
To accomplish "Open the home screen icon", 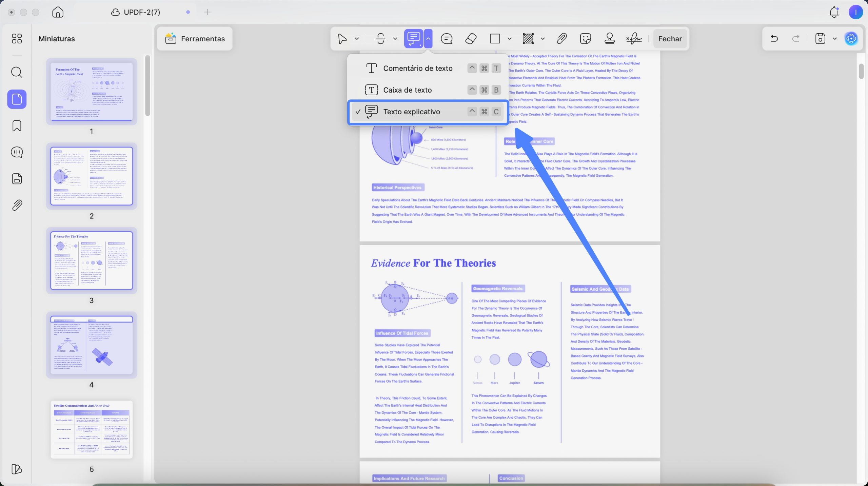I will [x=58, y=12].
